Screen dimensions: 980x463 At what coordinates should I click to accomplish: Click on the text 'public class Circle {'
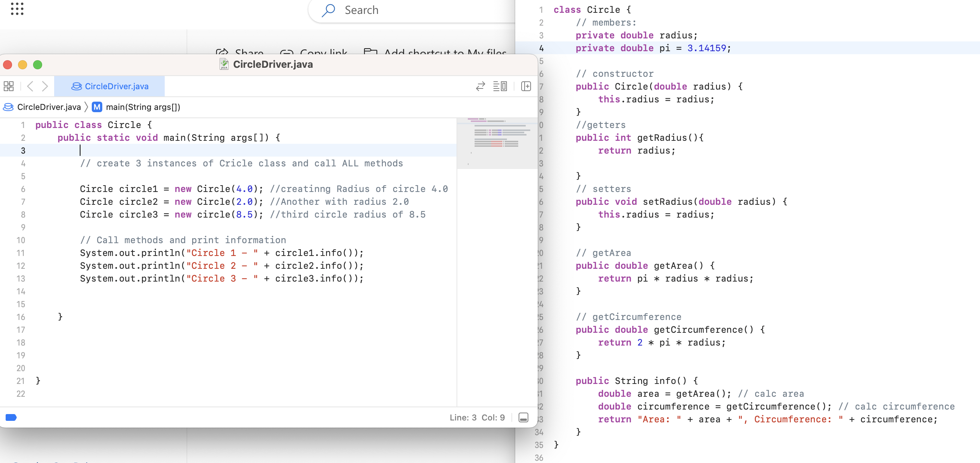pyautogui.click(x=94, y=125)
